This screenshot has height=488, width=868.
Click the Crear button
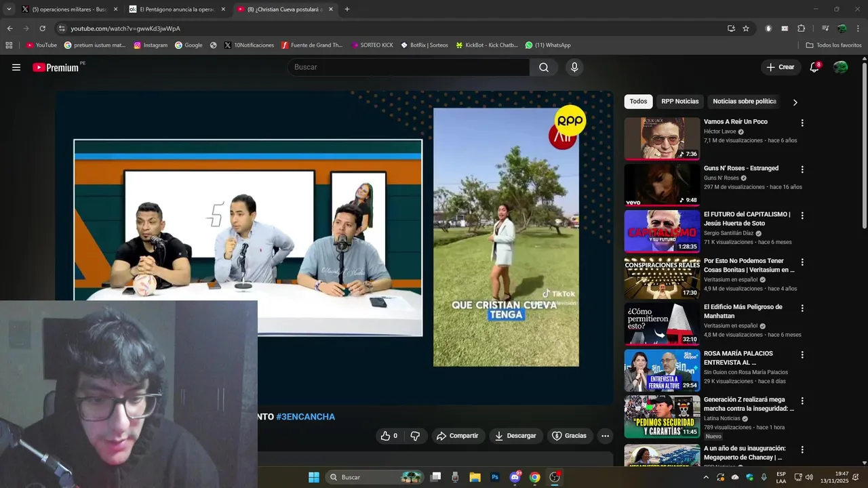[x=781, y=67]
